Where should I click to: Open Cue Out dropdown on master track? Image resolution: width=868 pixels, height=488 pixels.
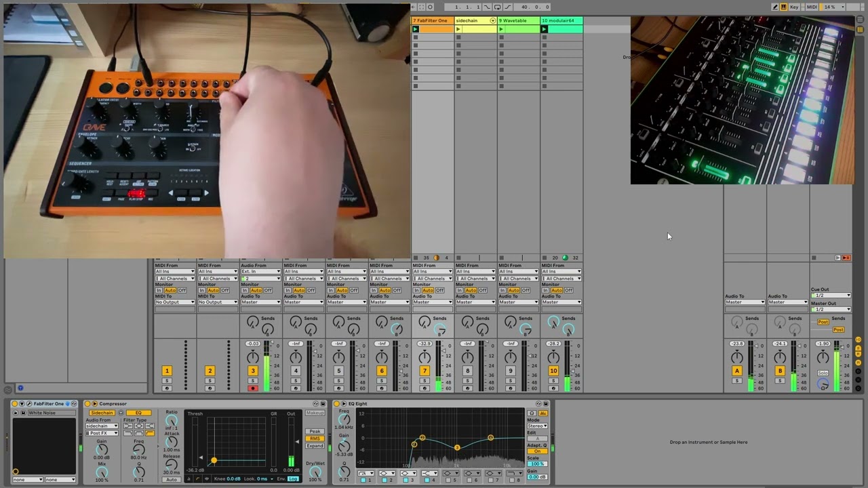[831, 296]
